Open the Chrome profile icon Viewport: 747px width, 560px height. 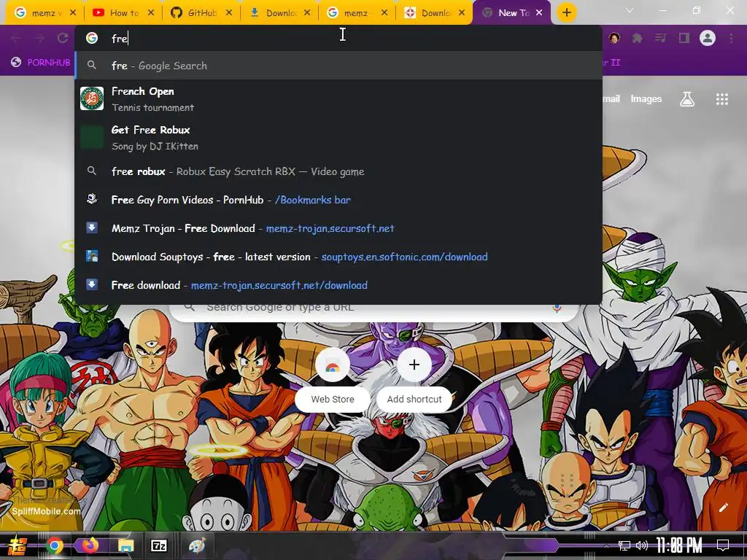(708, 38)
